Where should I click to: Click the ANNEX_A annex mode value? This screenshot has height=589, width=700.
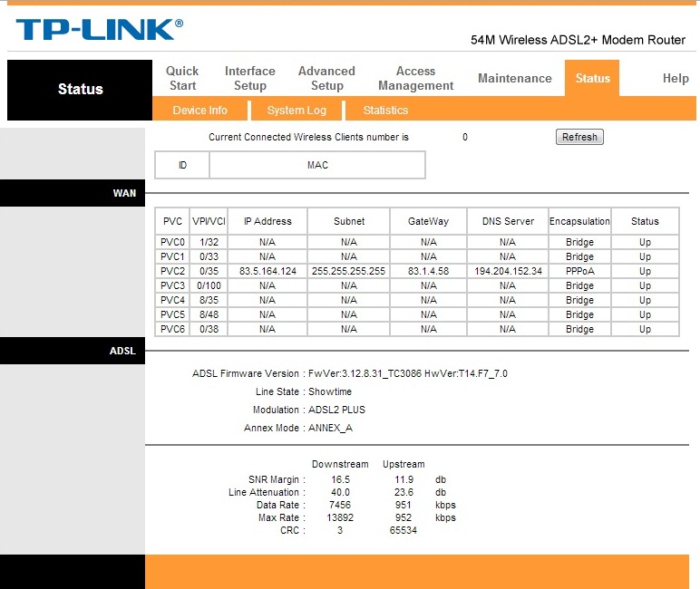[x=330, y=428]
